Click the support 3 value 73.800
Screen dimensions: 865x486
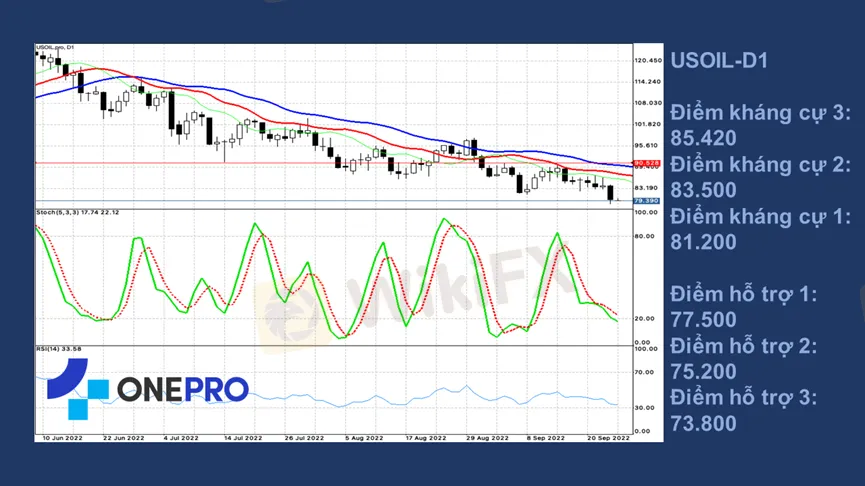(703, 423)
